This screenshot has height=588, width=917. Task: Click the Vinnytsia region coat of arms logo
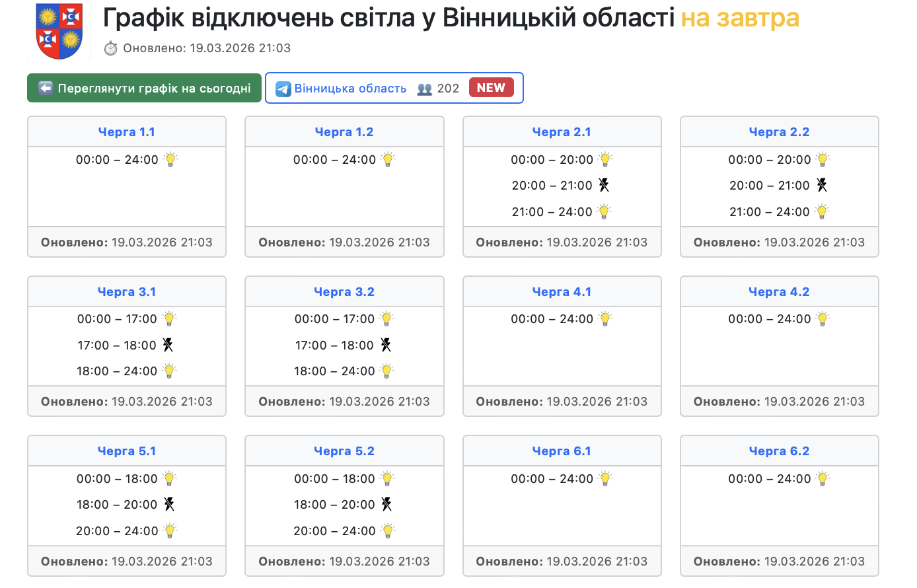[x=59, y=31]
